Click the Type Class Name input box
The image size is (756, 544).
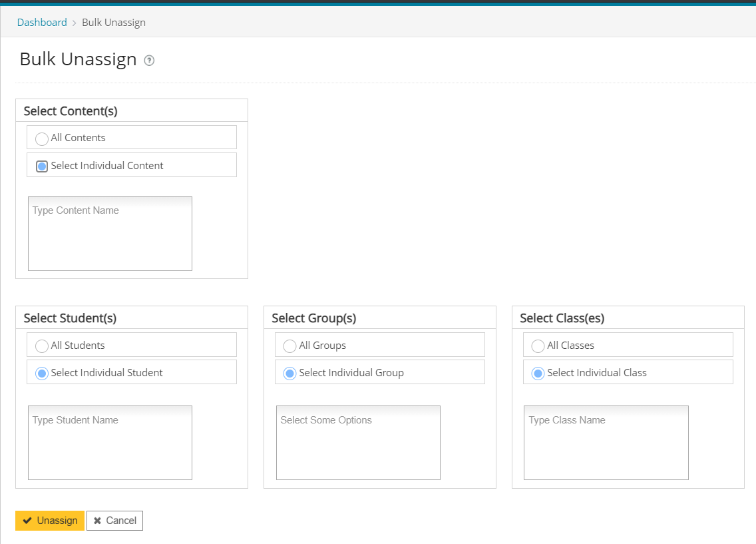(x=606, y=442)
